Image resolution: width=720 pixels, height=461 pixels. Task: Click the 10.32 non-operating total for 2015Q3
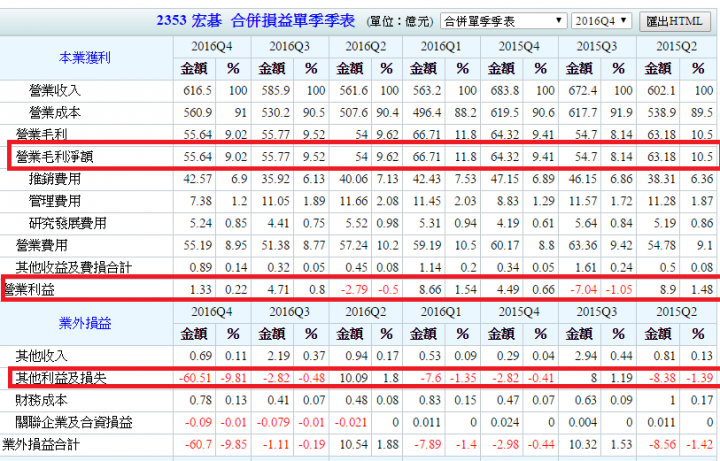(x=582, y=444)
